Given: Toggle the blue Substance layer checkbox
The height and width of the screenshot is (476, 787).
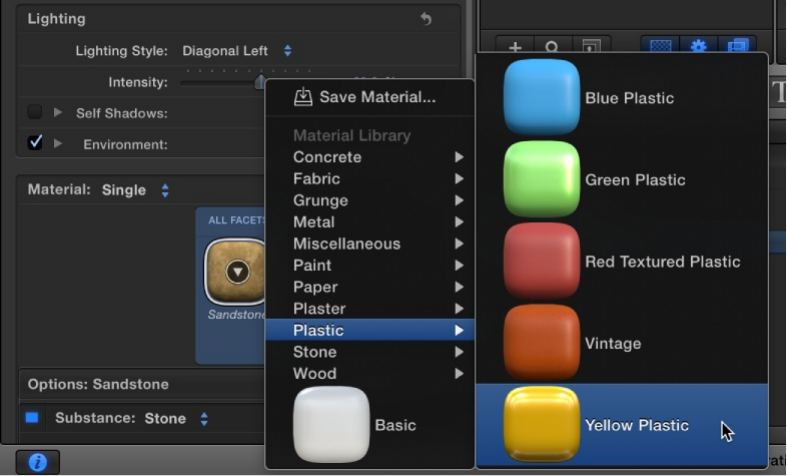Looking at the screenshot, I should (x=32, y=418).
